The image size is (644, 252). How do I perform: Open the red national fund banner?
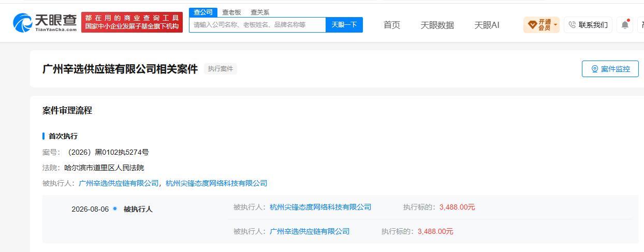pos(132,22)
